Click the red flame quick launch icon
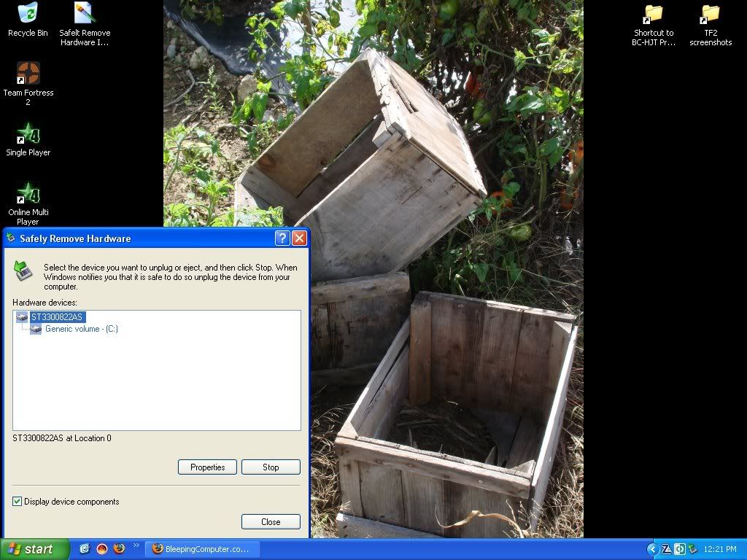 102,548
